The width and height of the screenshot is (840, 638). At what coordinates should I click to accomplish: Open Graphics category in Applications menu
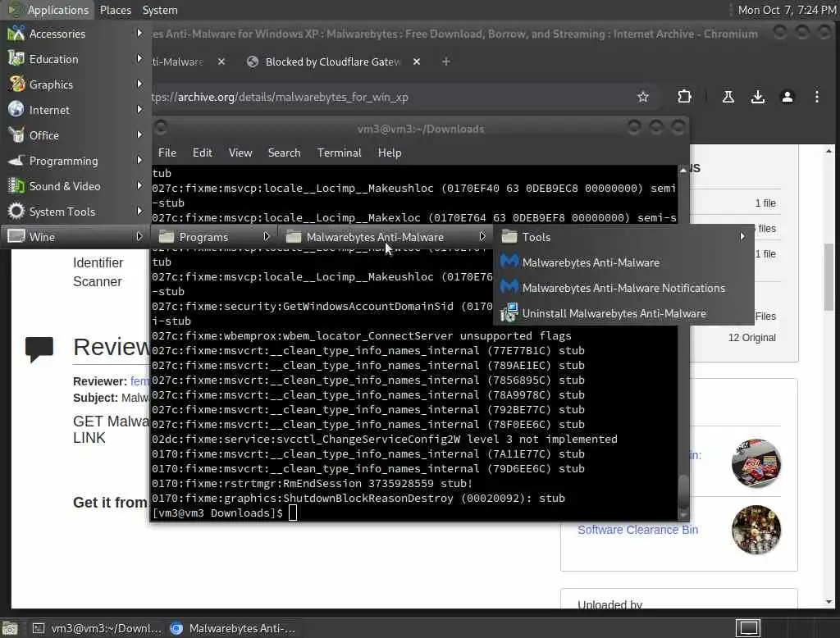pyautogui.click(x=75, y=84)
